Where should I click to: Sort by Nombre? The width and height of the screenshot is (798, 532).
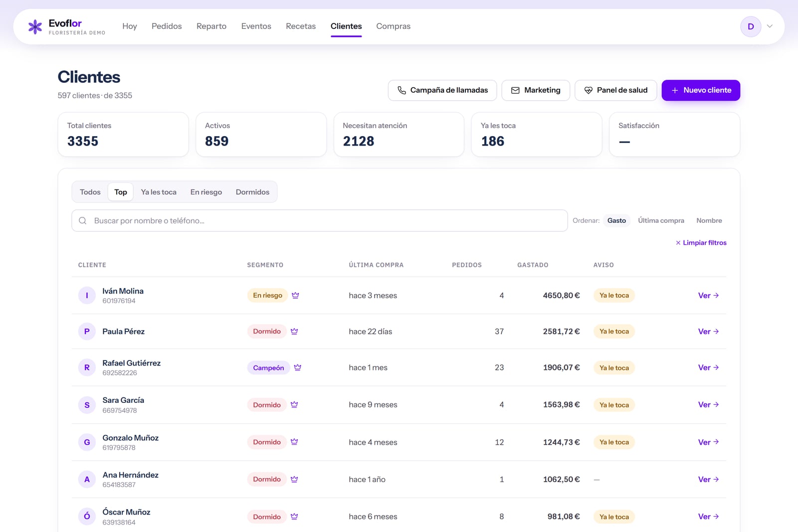pos(709,220)
